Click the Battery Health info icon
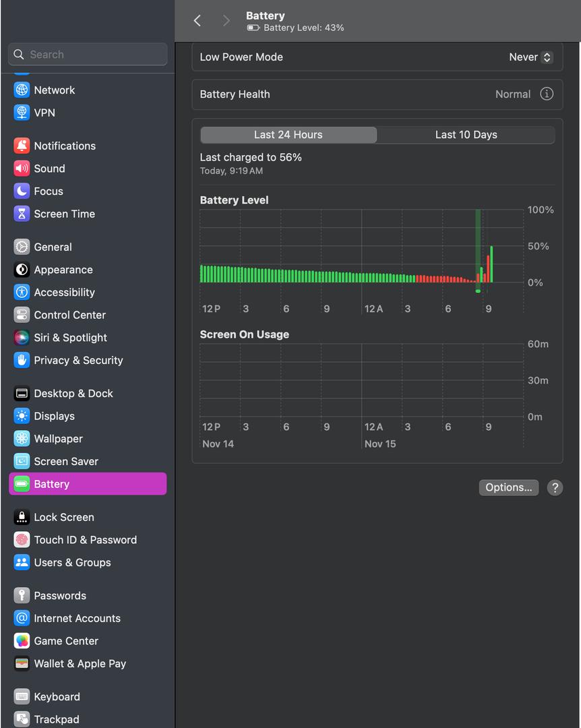The image size is (581, 728). coord(547,94)
